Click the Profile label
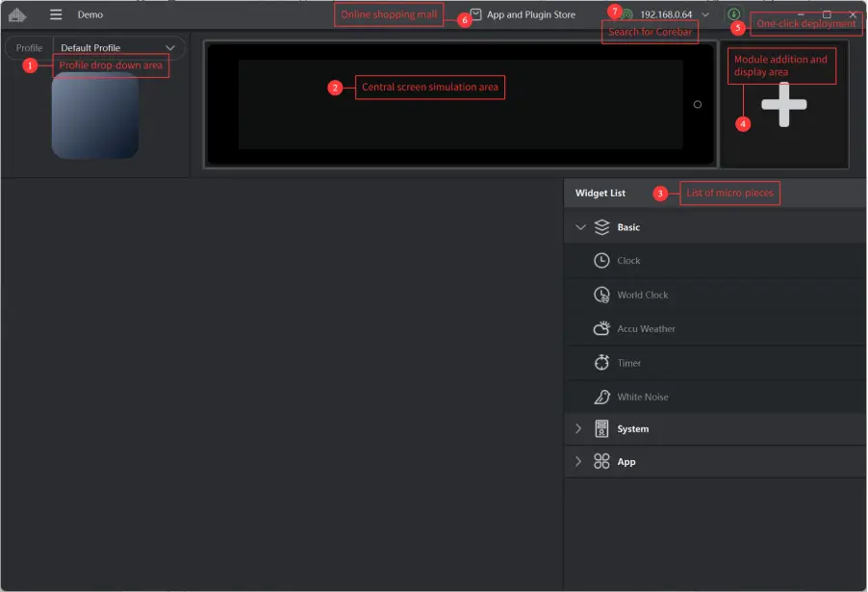The width and height of the screenshot is (868, 592). point(29,47)
